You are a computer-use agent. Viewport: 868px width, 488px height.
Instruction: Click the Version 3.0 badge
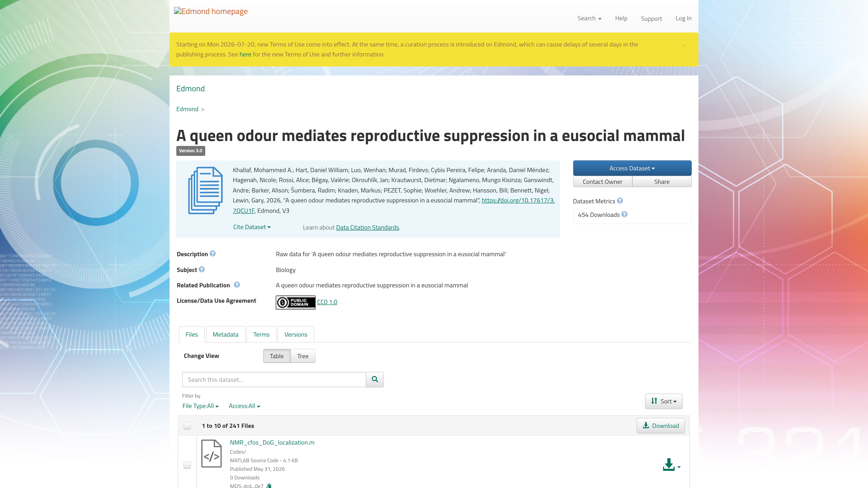pyautogui.click(x=190, y=150)
